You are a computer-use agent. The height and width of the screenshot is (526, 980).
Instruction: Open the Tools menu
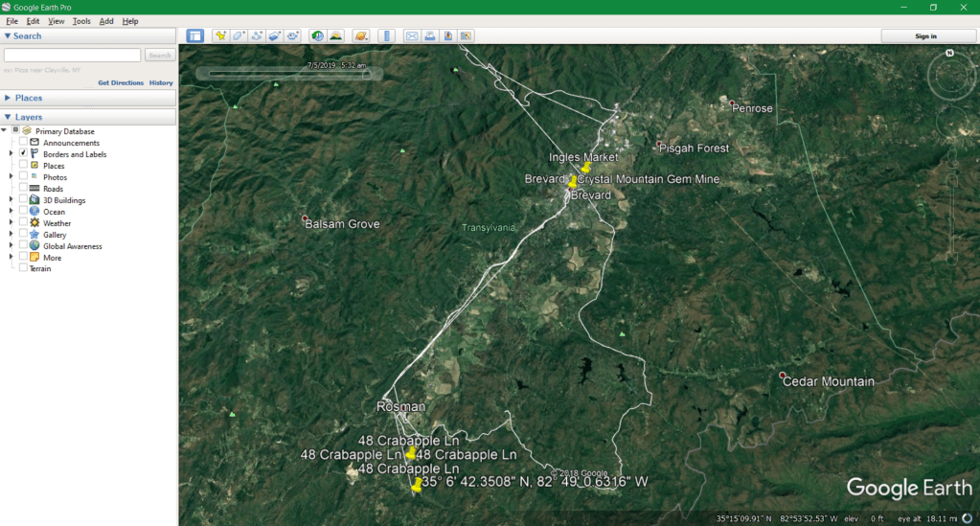click(81, 21)
